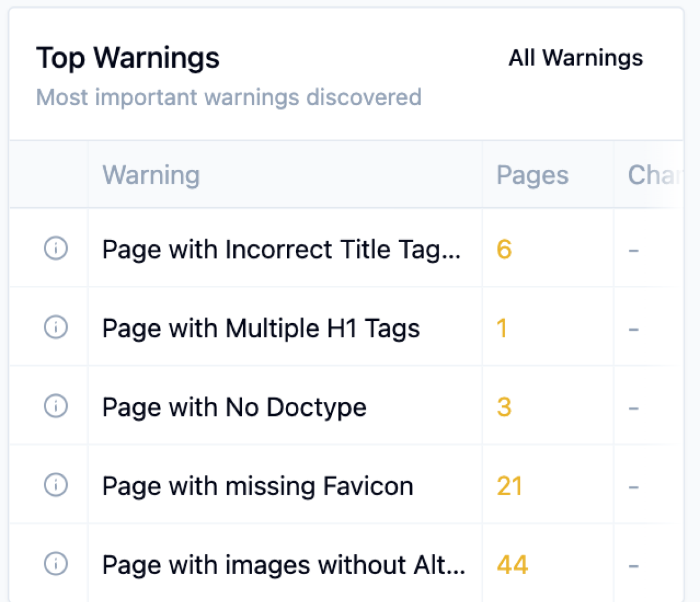This screenshot has height=602, width=700.
Task: Open the All Warnings link
Action: click(575, 58)
